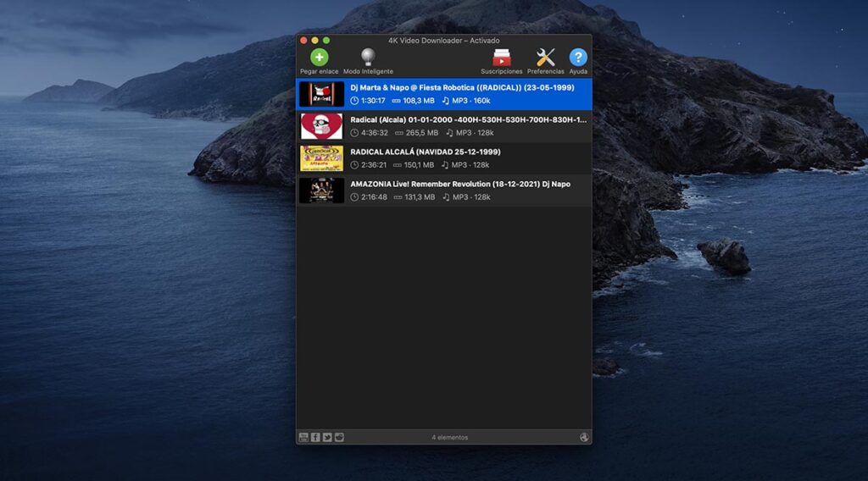Select the RADICAL ALCALÁ NAVIDAD thumbnail

321,158
